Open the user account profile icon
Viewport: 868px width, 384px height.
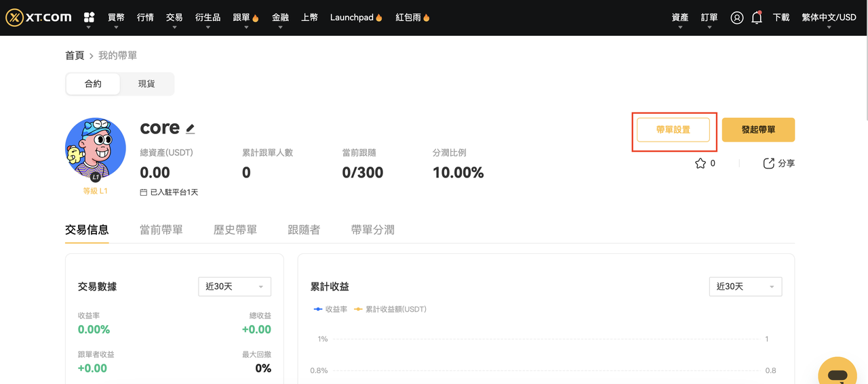click(x=737, y=18)
